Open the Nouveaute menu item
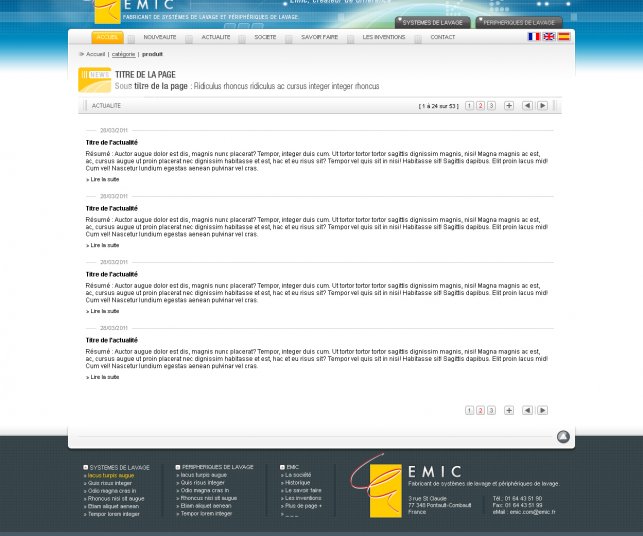Viewport: 643px width, 536px height. (x=160, y=37)
